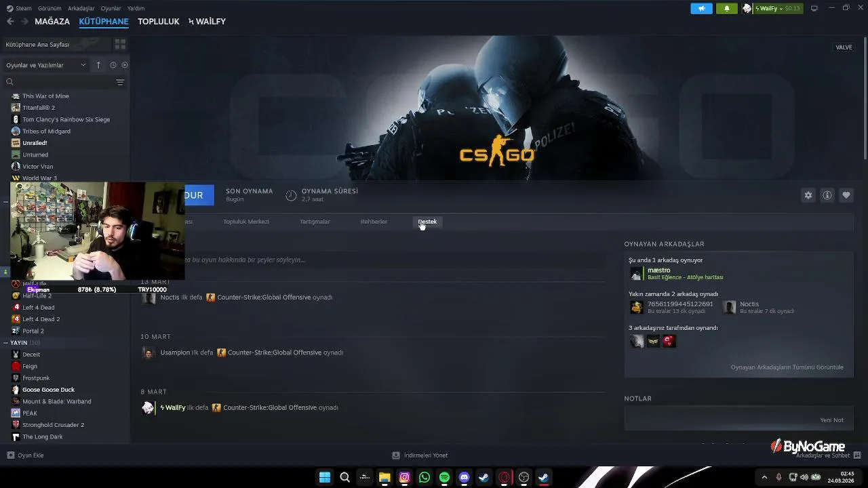Click Oyun Ekle button
Image resolution: width=868 pixels, height=488 pixels.
[26, 455]
